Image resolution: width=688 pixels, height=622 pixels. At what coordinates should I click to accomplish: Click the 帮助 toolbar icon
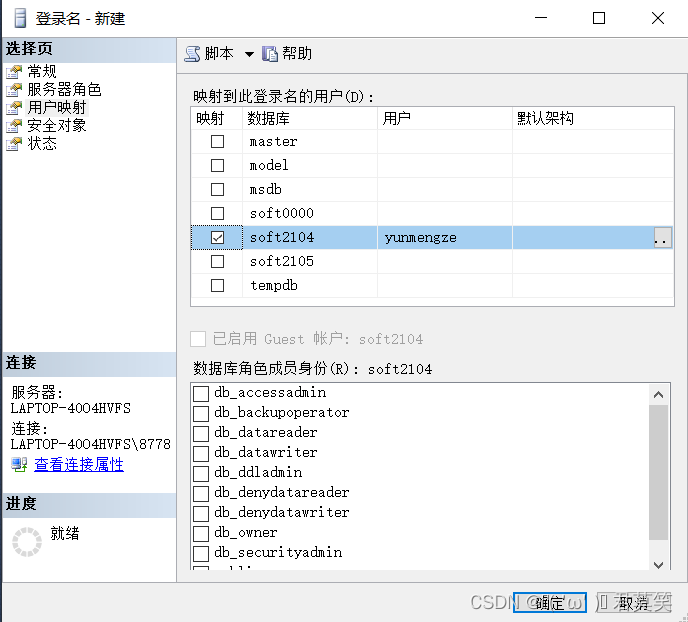pos(270,54)
